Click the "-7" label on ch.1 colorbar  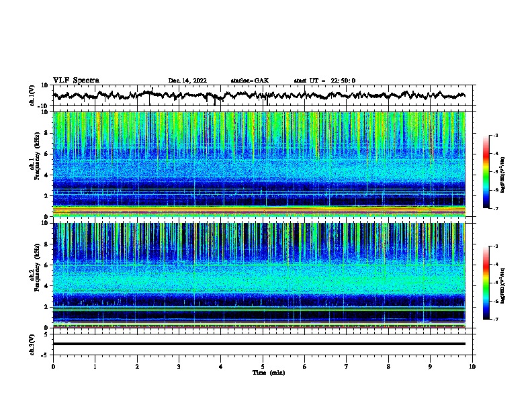pos(496,208)
